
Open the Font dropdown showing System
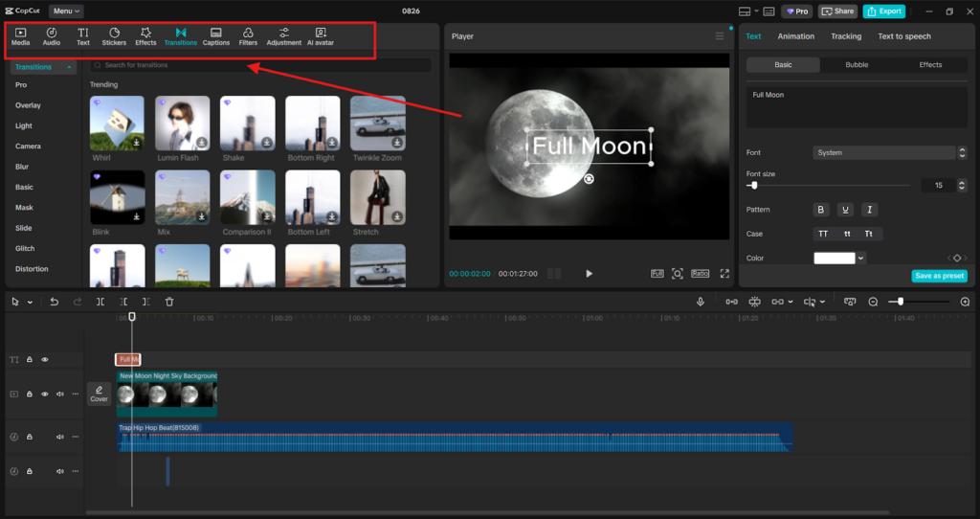(x=883, y=153)
